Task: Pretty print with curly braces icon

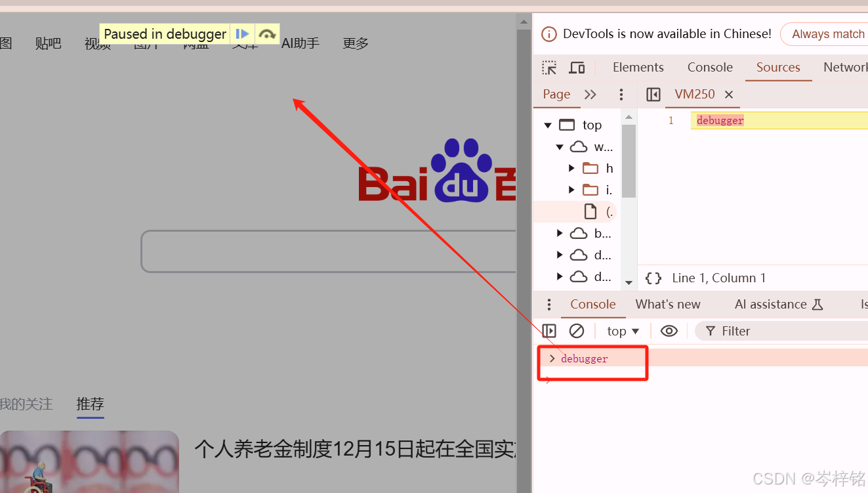Action: 653,278
